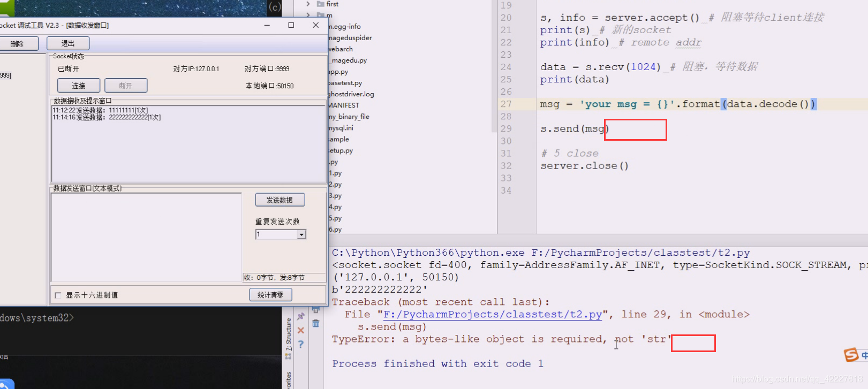Viewport: 868px width, 389px height.
Task: Click the 对方IP:127.0.0.1 label
Action: click(x=196, y=69)
